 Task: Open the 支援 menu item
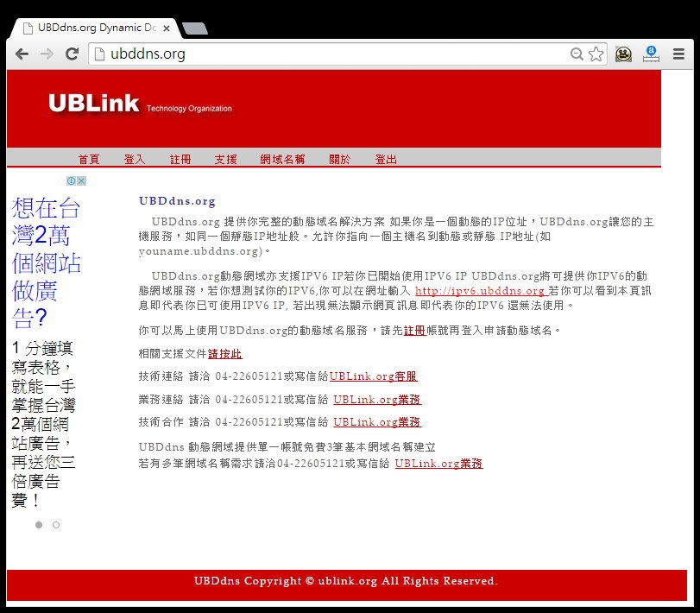(x=226, y=159)
